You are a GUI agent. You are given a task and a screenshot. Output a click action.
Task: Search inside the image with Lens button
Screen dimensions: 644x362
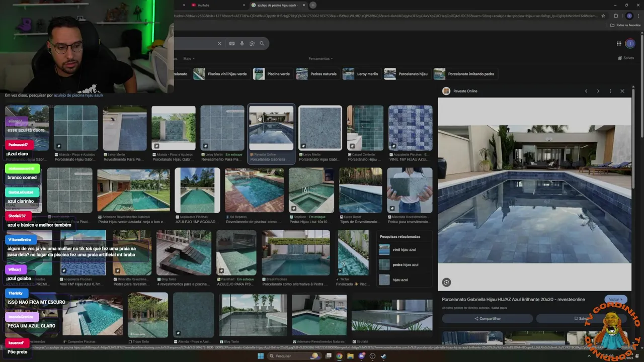click(446, 283)
